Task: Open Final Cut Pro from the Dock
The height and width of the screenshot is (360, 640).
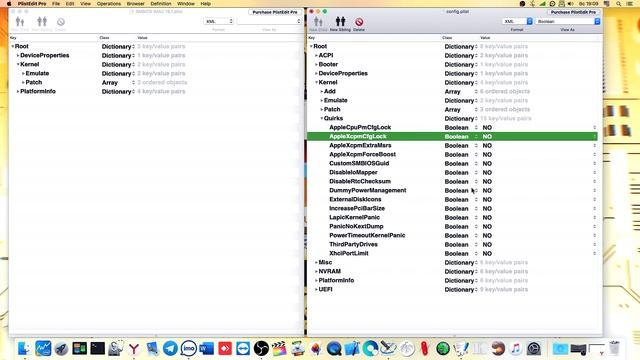Action: tap(279, 348)
